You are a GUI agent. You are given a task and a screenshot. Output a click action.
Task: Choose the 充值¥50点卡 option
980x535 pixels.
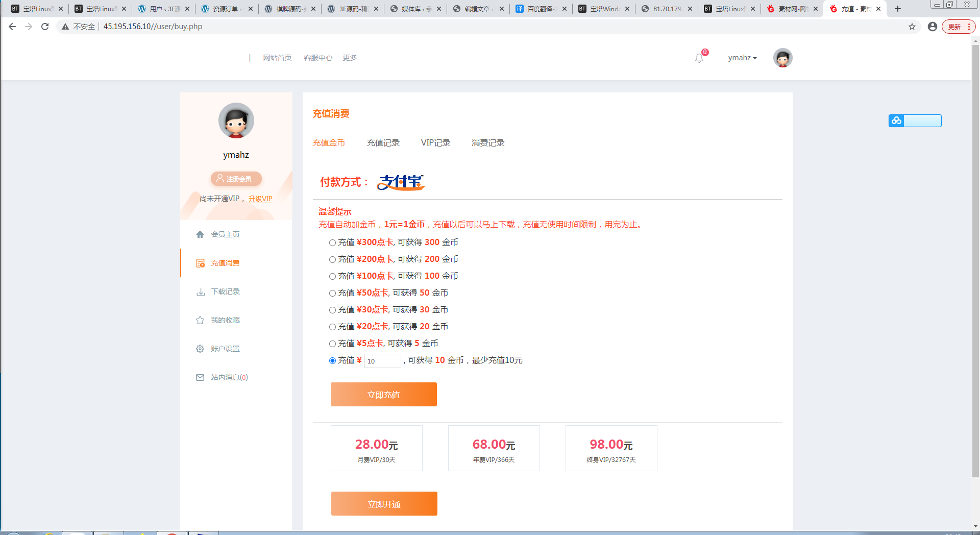(332, 293)
